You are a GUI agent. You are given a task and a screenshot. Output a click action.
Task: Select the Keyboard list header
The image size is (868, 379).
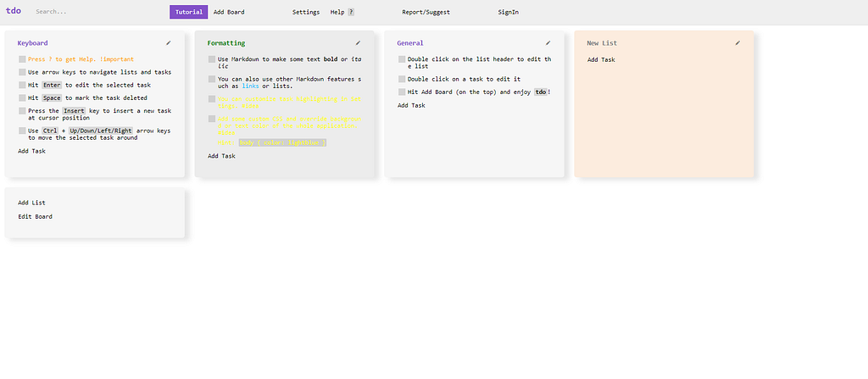point(33,42)
